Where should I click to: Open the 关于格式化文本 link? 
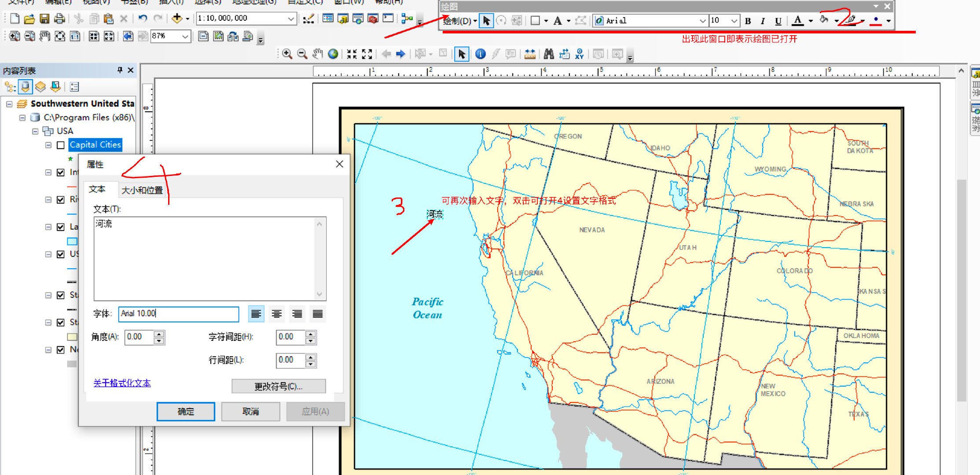pyautogui.click(x=122, y=383)
